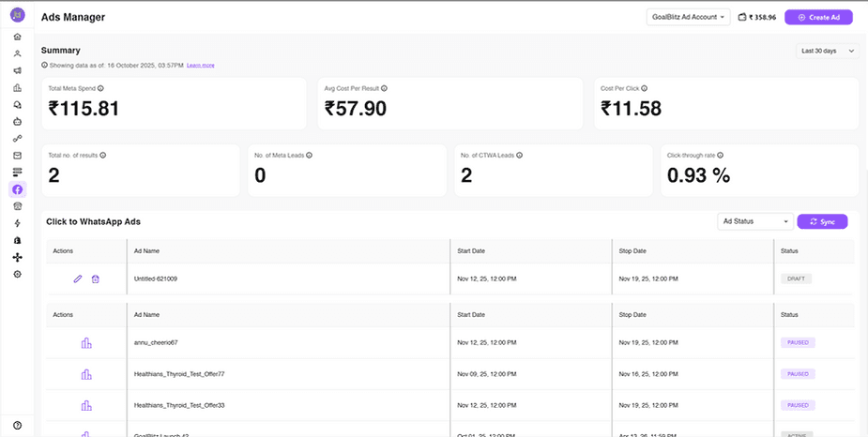Open settings gear in sidebar
Viewport: 868px width, 437px height.
(17, 274)
